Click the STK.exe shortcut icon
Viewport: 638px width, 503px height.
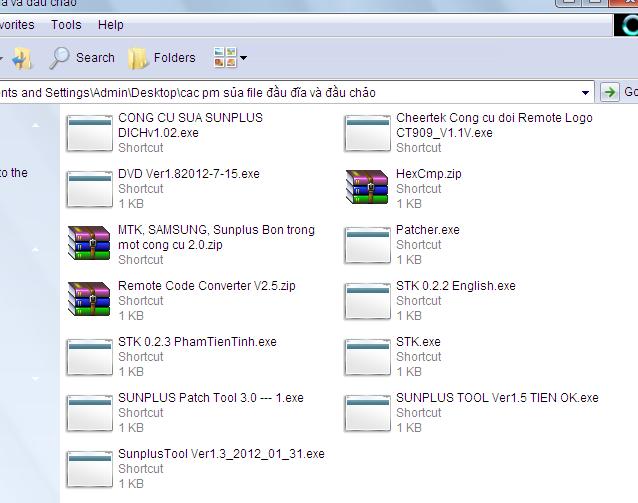pos(367,357)
